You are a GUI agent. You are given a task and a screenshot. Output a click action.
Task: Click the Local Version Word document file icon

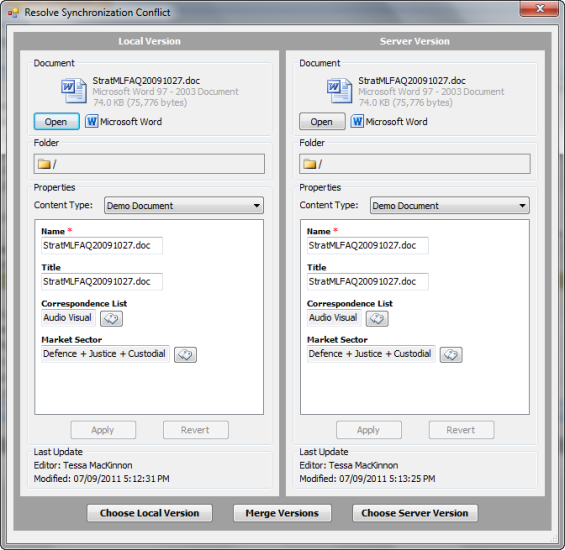click(x=74, y=91)
